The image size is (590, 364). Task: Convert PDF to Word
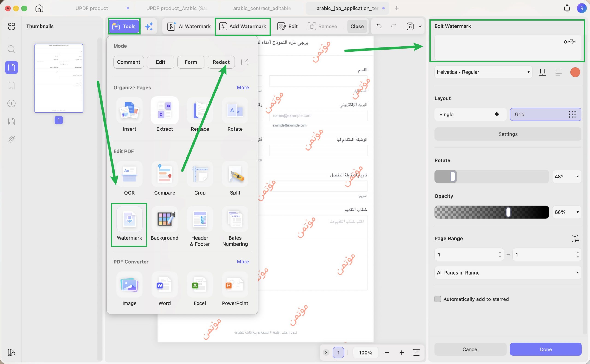[165, 289]
